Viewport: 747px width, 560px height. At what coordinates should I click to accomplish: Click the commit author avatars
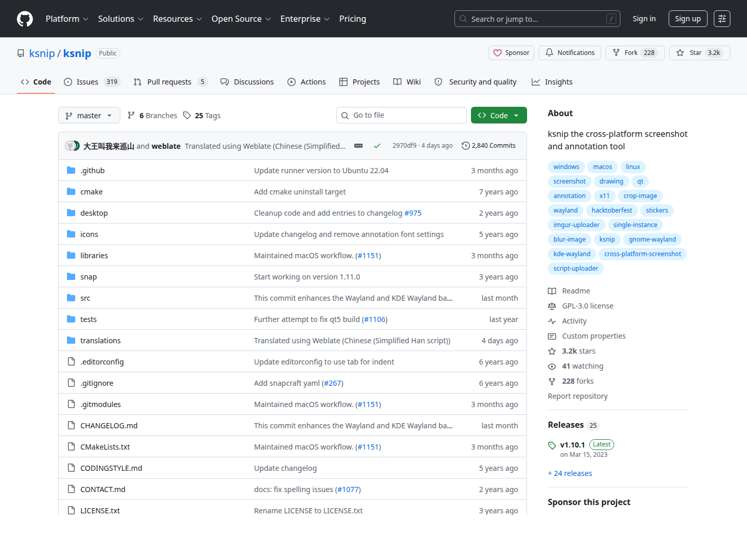[72, 146]
